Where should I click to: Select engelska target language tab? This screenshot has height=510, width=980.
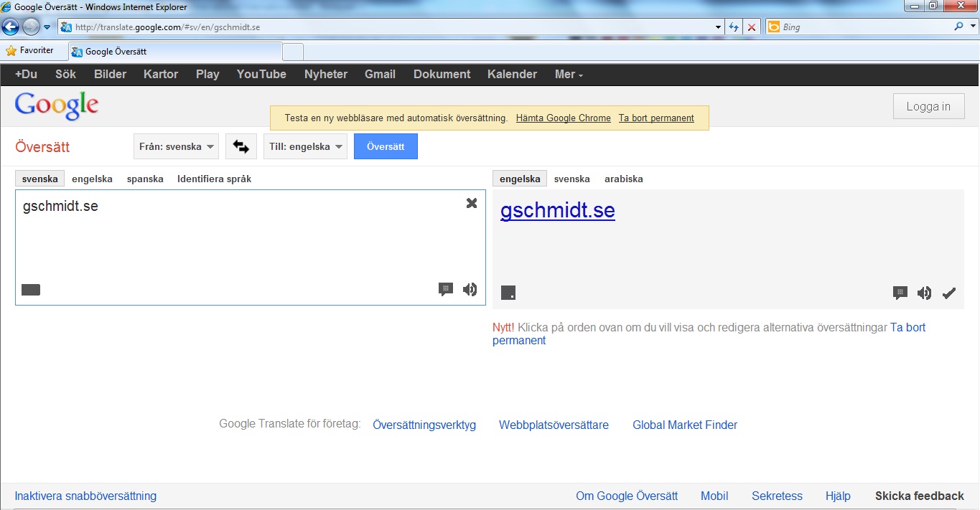pos(520,179)
